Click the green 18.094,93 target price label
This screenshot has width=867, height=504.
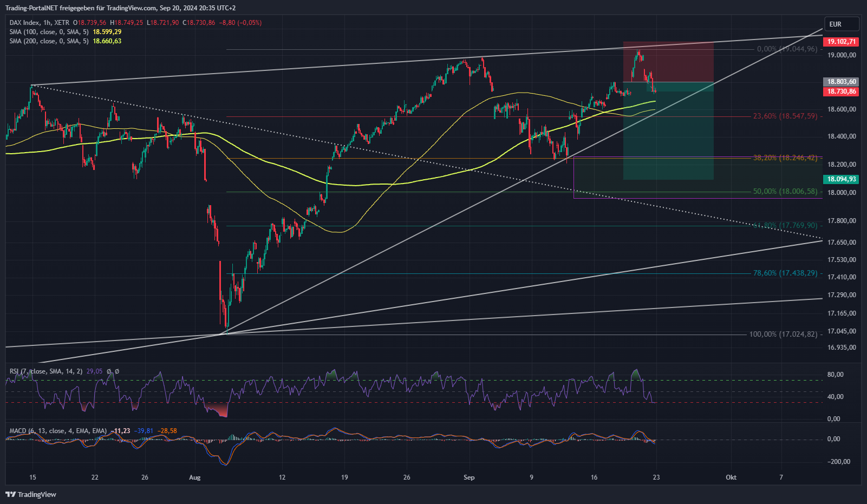pyautogui.click(x=841, y=179)
